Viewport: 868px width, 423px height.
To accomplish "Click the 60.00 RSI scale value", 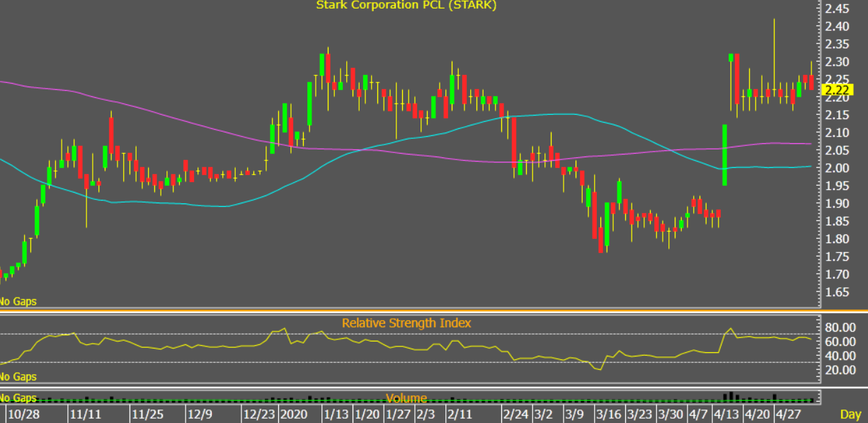I will (840, 342).
